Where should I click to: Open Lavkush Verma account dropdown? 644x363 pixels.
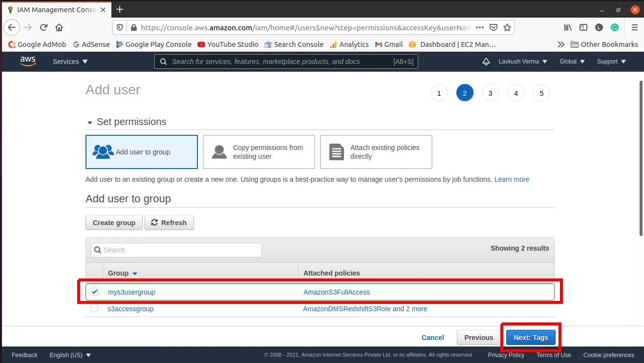(523, 62)
